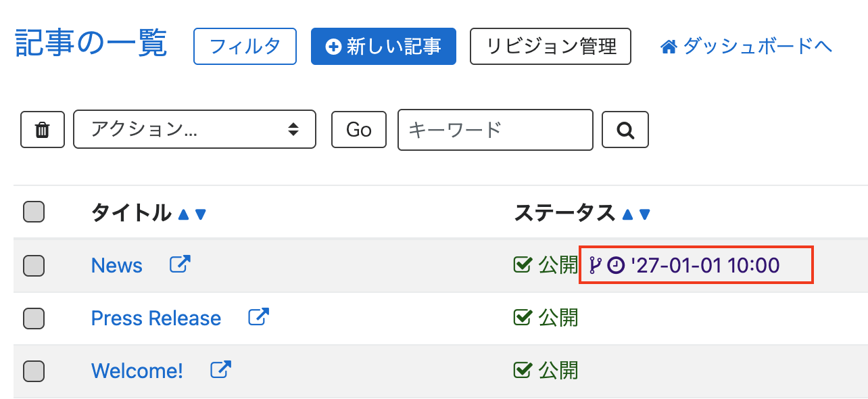The height and width of the screenshot is (399, 868).
Task: Check the select-all header checkbox
Action: [34, 212]
